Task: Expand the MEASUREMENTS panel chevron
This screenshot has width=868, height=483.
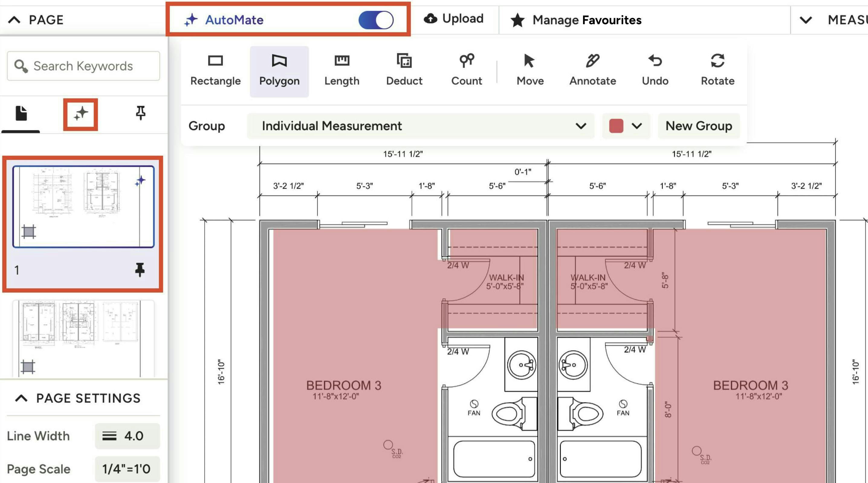Action: (806, 20)
